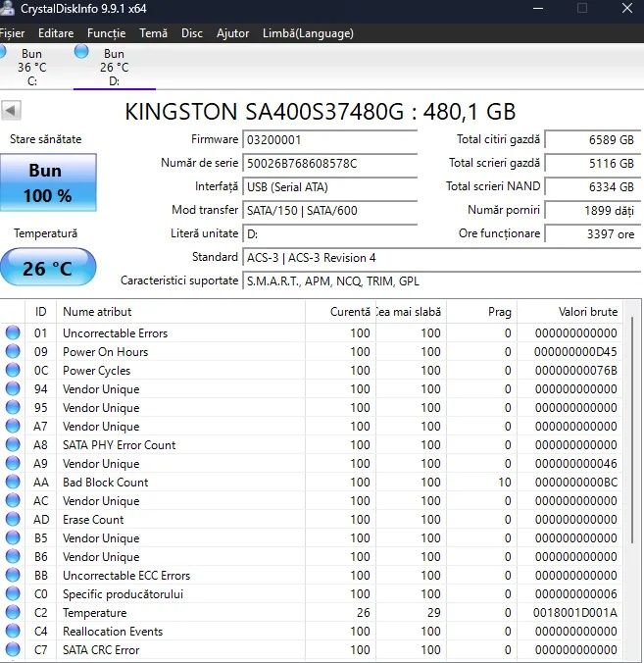The image size is (644, 663).
Task: Click status orb for SATA PHY Error Count
Action: (13, 444)
